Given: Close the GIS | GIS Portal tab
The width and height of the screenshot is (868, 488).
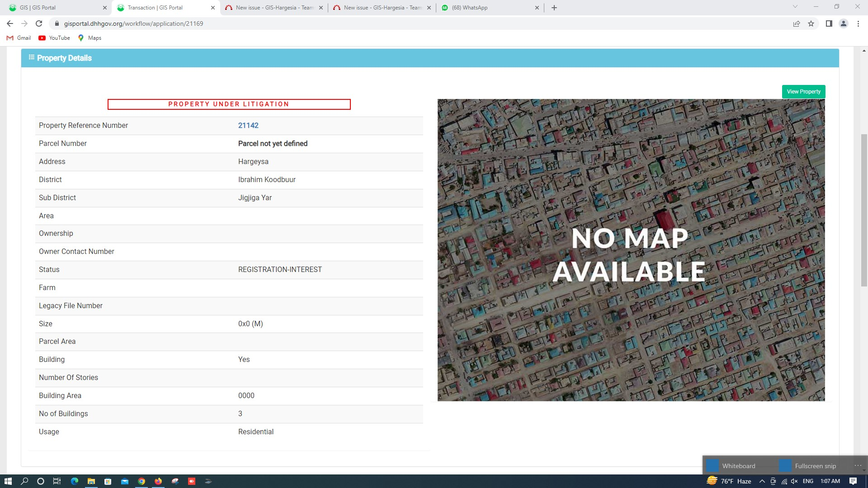Looking at the screenshot, I should coord(105,8).
